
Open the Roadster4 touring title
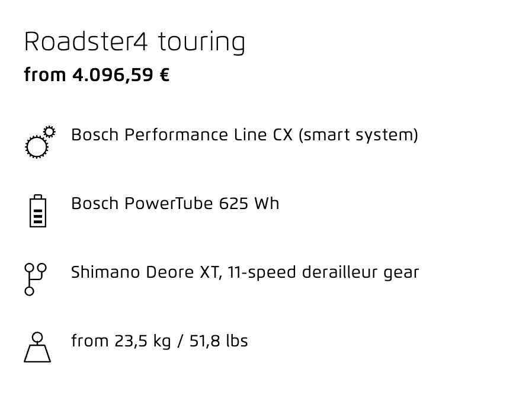click(134, 42)
